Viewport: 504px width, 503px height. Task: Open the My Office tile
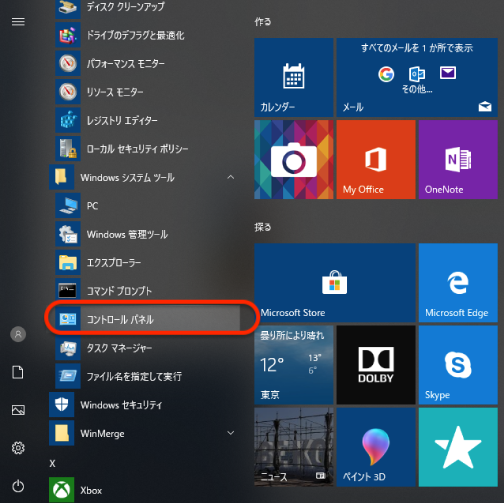pyautogui.click(x=376, y=160)
